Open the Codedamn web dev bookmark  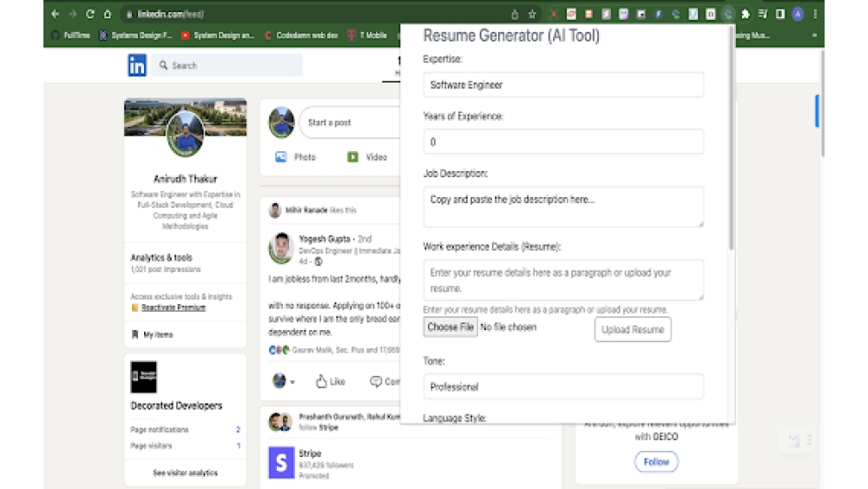tap(301, 35)
